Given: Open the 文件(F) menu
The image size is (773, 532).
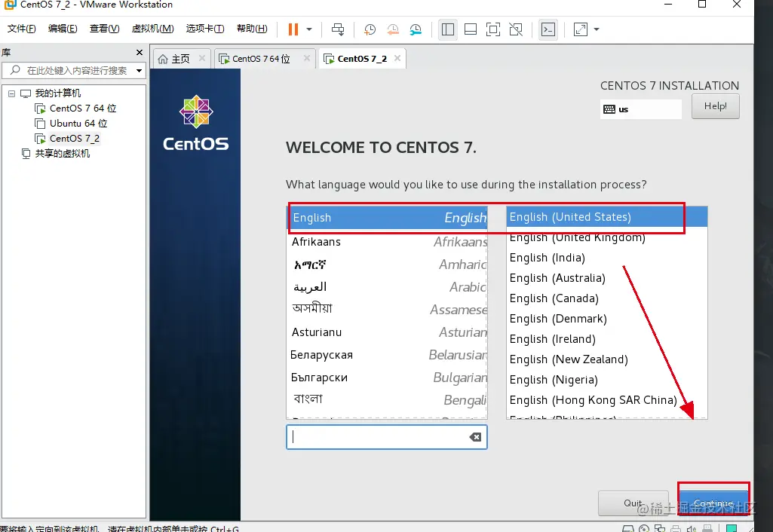Looking at the screenshot, I should (x=21, y=29).
